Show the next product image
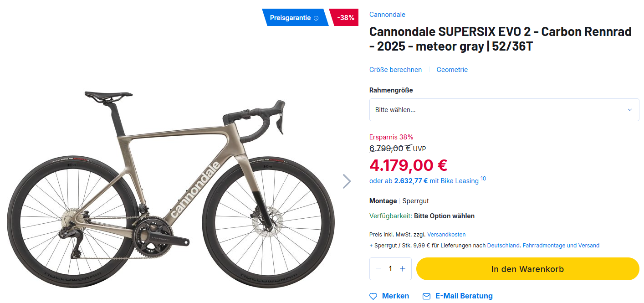Image resolution: width=644 pixels, height=303 pixels. (347, 181)
